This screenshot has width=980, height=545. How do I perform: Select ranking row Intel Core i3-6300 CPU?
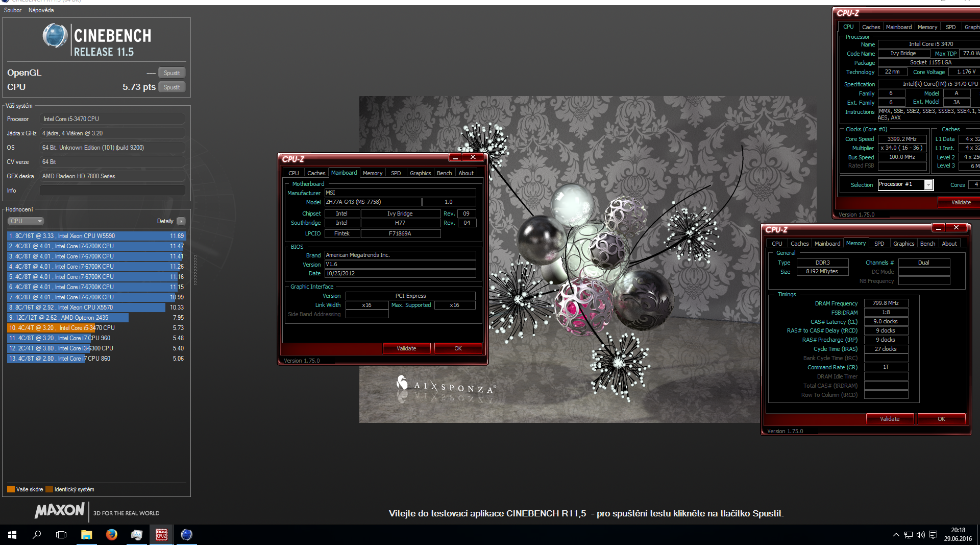[96, 348]
